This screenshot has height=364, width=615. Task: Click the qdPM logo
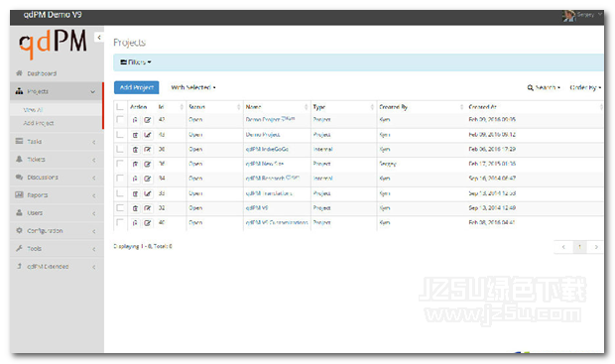(53, 44)
